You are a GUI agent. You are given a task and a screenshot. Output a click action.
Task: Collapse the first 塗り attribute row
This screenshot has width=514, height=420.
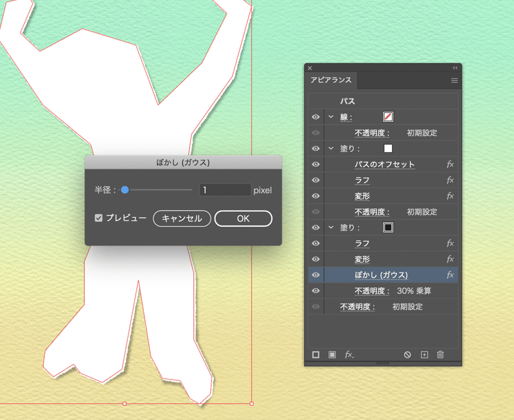(x=330, y=148)
